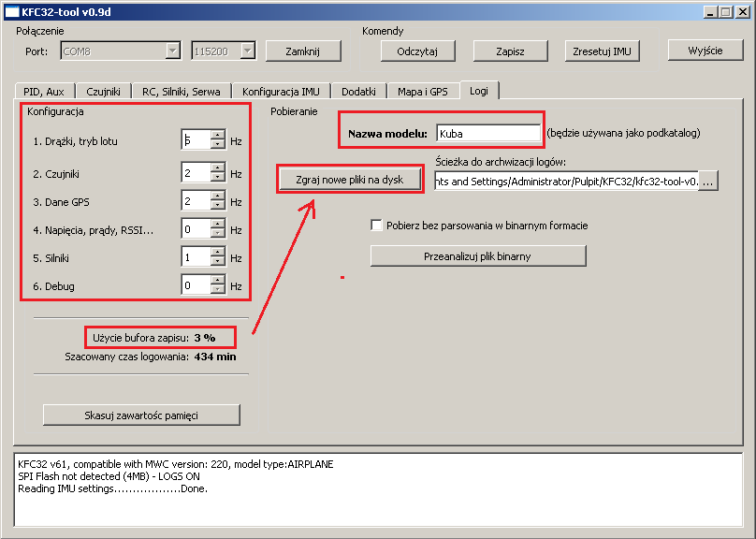The image size is (756, 539).
Task: Decrease Napięcia, prądy, RSSI Hz value
Action: click(218, 234)
